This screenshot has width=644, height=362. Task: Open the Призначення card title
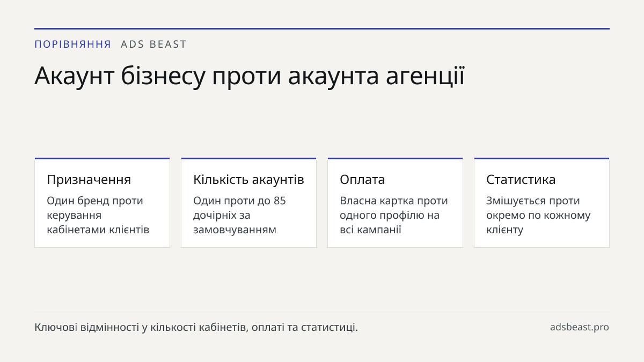click(89, 180)
